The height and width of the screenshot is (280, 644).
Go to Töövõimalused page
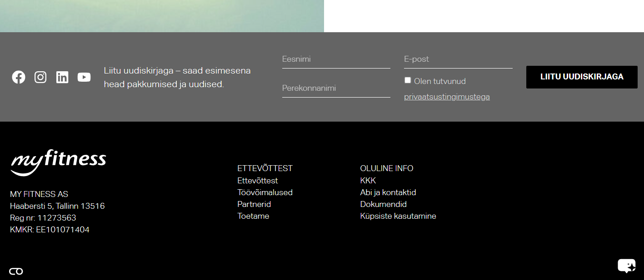[265, 192]
